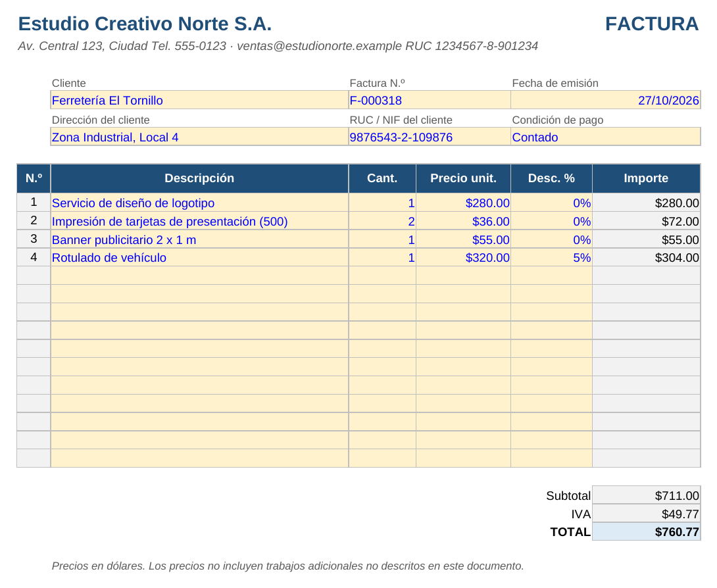Viewport: 717px width, 588px height.
Task: Click the IVA value $49.77
Action: point(646,514)
